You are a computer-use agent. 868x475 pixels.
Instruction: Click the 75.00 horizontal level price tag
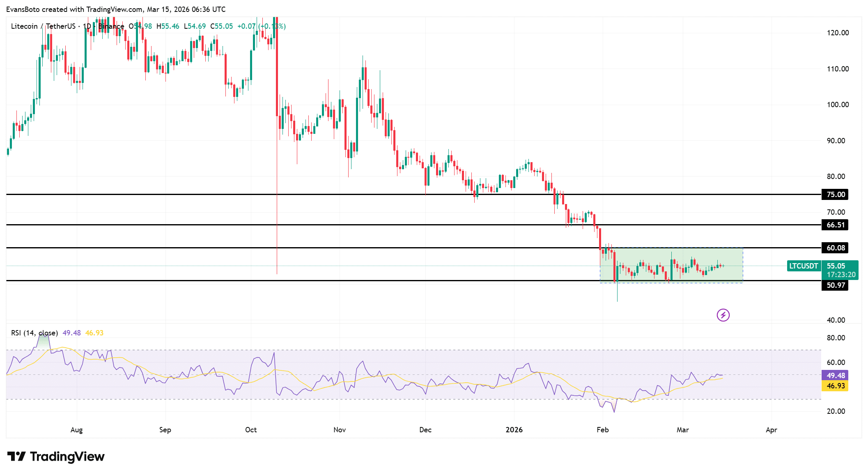click(x=836, y=195)
